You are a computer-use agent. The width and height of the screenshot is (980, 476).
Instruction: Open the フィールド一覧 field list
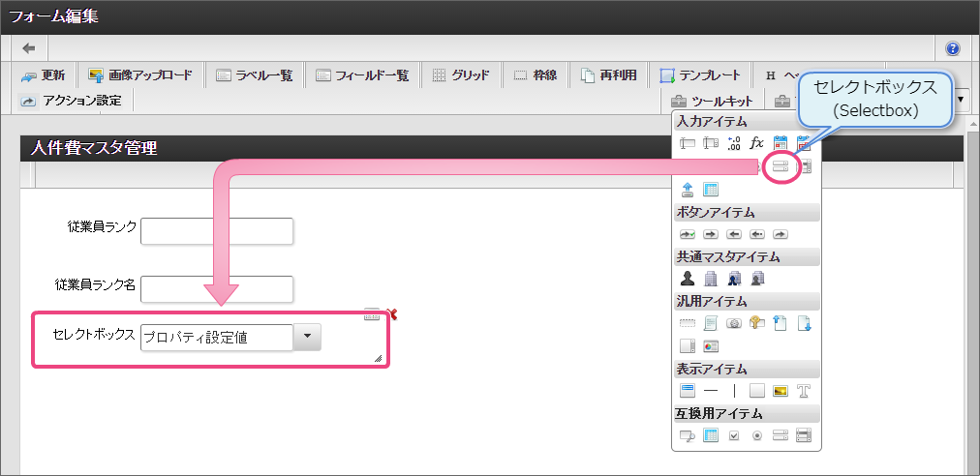362,75
